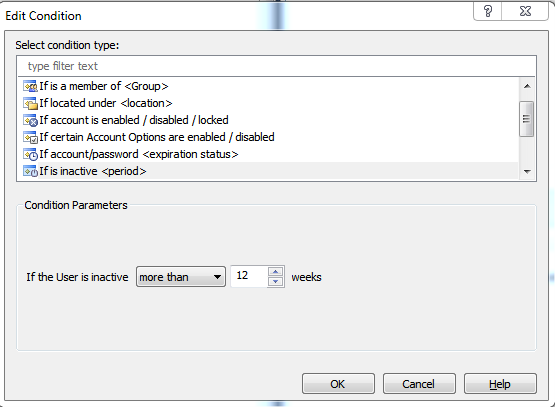Click the type filter text field
Viewport: 555px width, 407px height.
[x=276, y=66]
